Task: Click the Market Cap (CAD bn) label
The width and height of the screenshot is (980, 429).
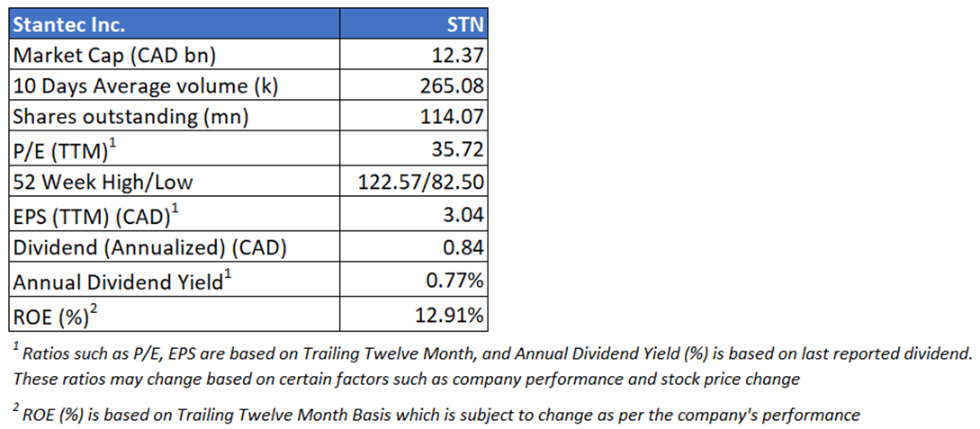Action: (x=114, y=55)
